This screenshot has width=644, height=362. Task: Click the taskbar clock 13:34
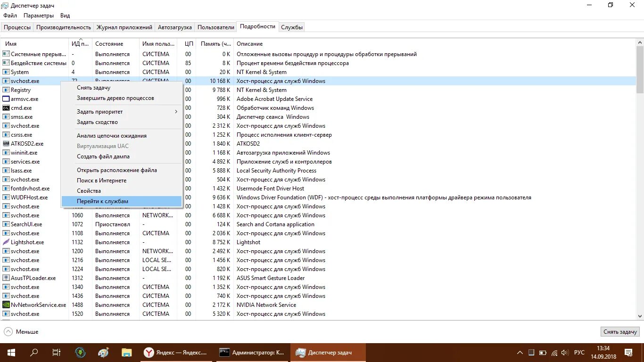pos(603,348)
